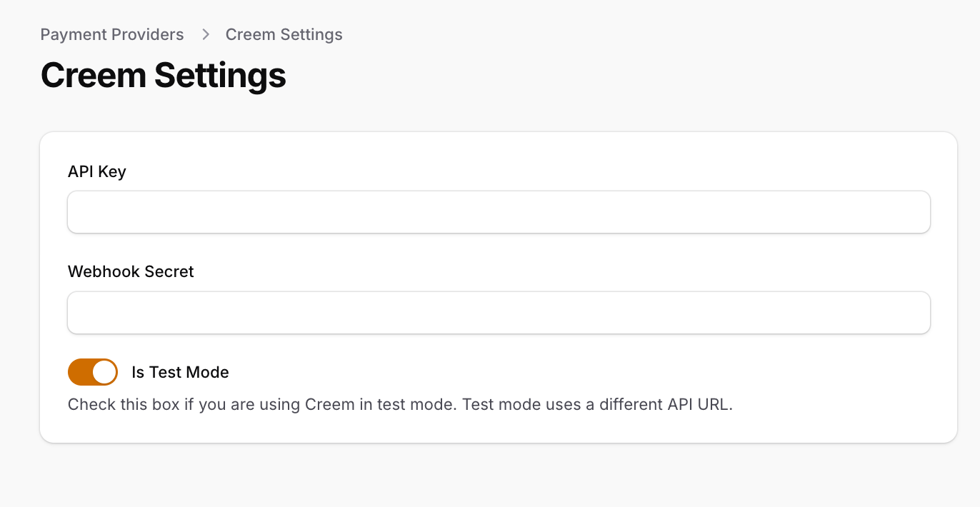The image size is (980, 507).
Task: Click the empty space inside the settings card bottom
Action: pyautogui.click(x=499, y=428)
